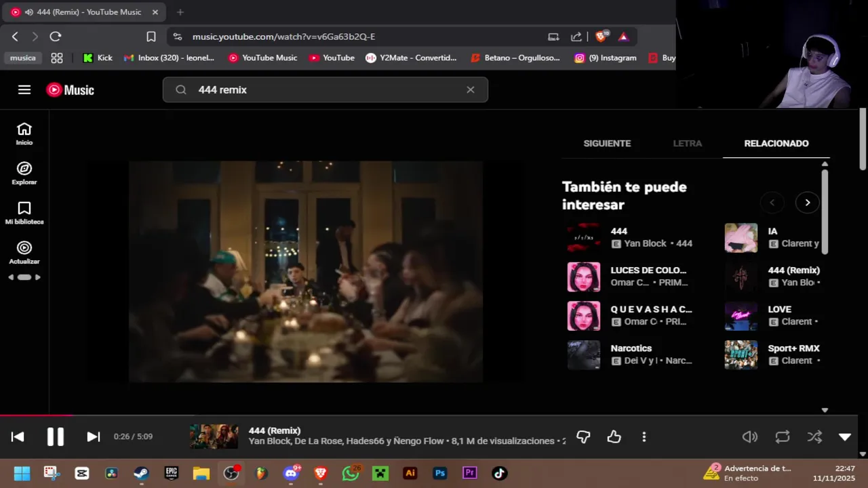Skip to the next track

click(x=94, y=437)
